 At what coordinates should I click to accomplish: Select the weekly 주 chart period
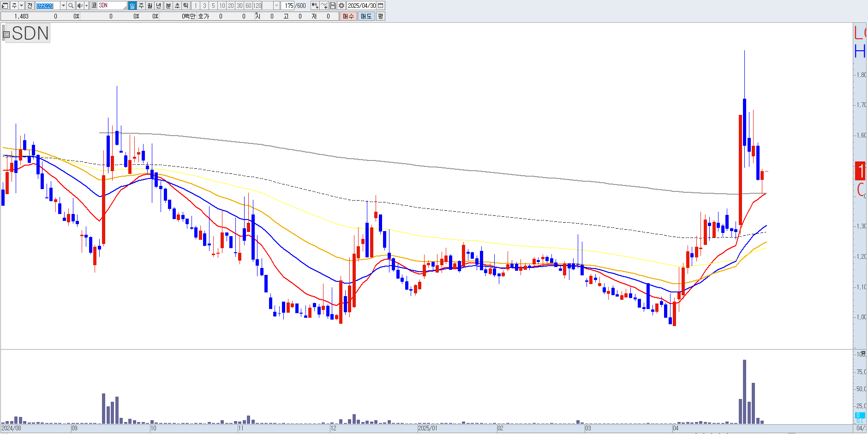click(141, 6)
